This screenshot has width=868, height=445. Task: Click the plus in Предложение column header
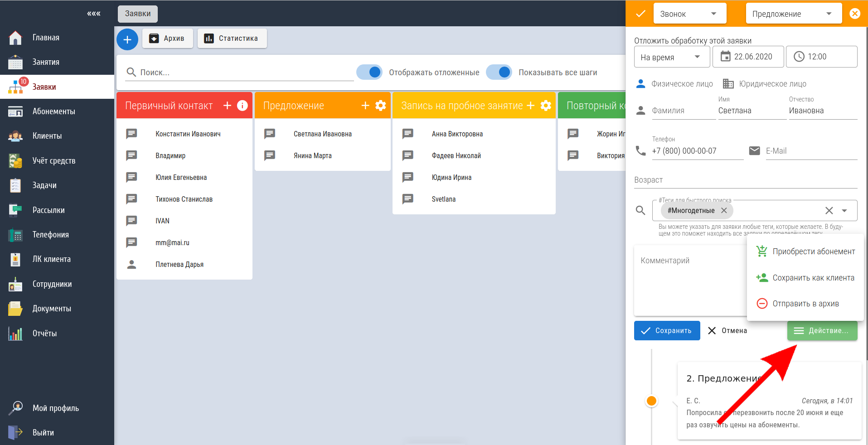click(365, 106)
